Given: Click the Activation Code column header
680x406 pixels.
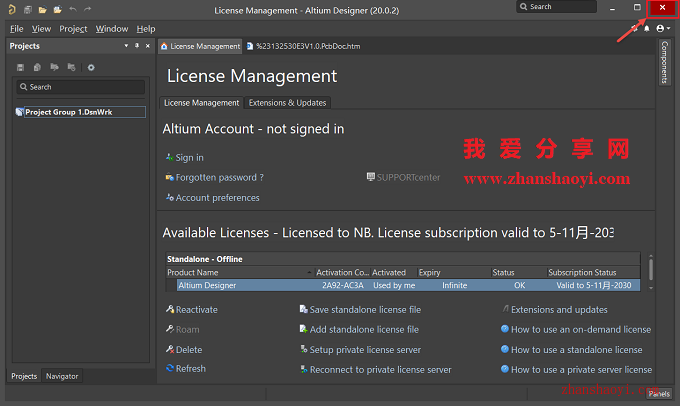Looking at the screenshot, I should 342,272.
